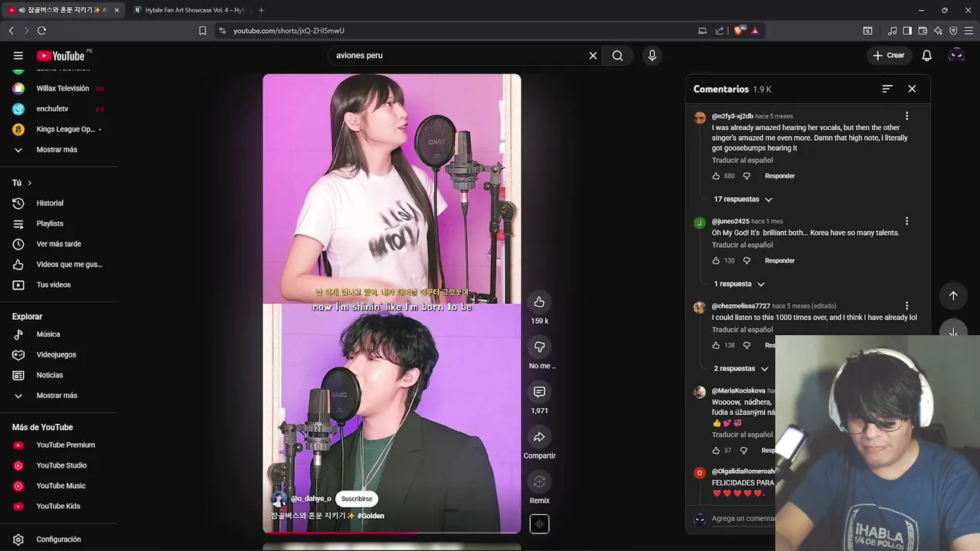Viewport: 980px width, 551px height.
Task: Go to the YouTube home logo
Action: pyautogui.click(x=60, y=55)
